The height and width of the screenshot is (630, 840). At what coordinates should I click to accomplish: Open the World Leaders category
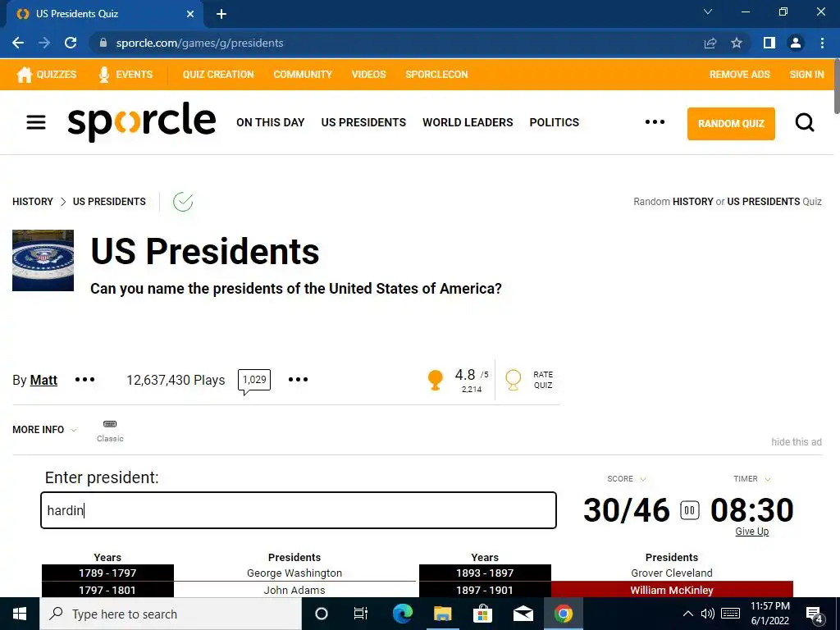468,122
